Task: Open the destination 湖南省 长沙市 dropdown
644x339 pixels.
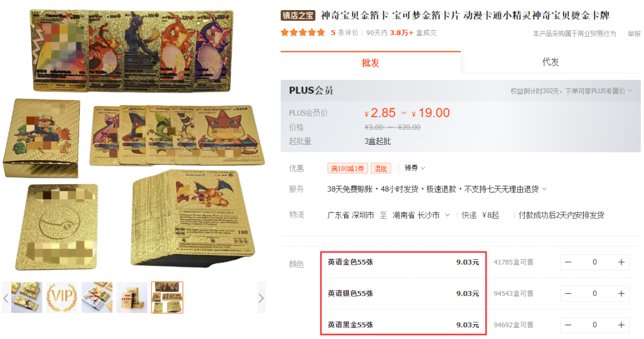Action: click(x=421, y=215)
